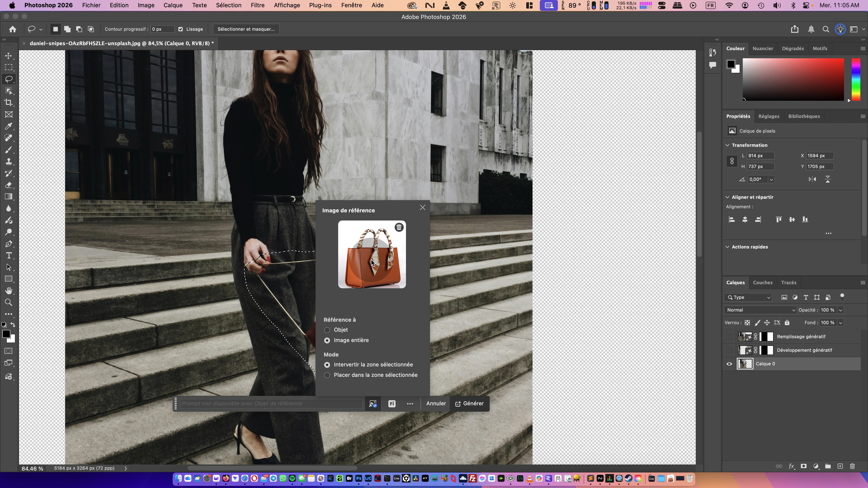Click the Sélectionner et masquer button

[246, 29]
